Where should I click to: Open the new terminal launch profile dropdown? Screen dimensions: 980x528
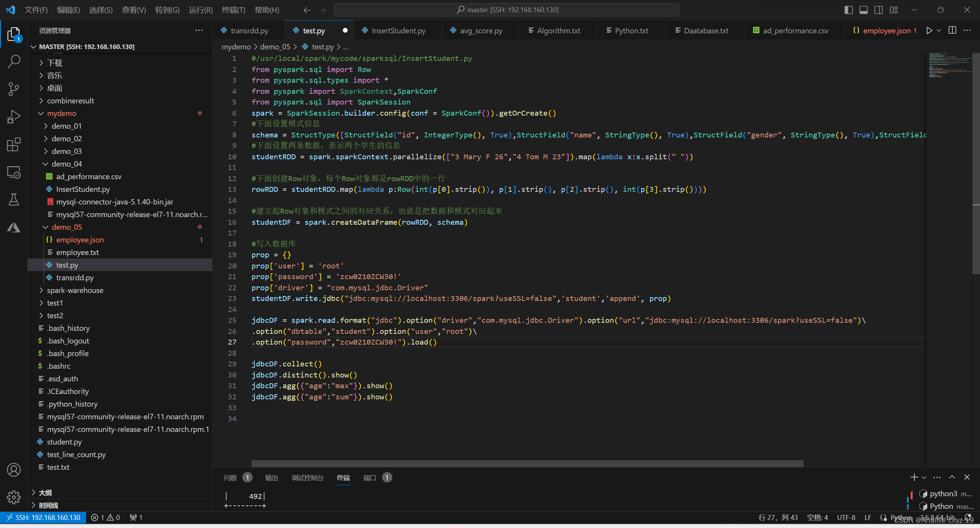pos(924,477)
